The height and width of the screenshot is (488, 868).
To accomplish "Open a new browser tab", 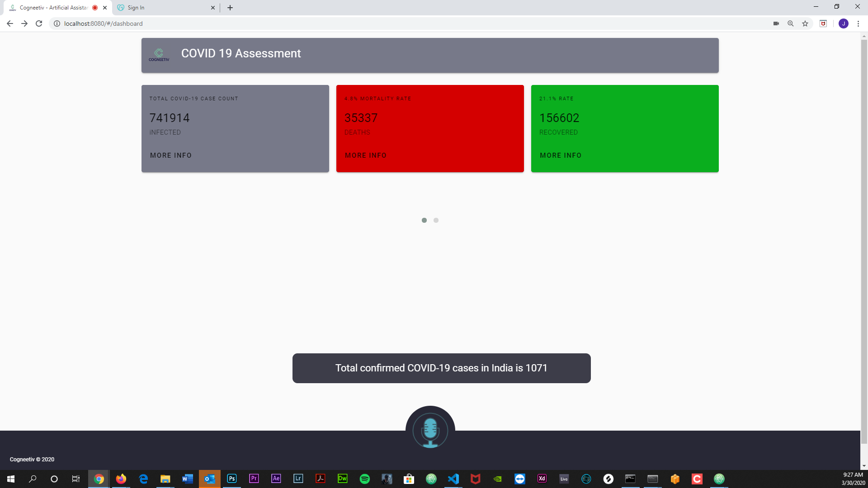I will point(230,8).
